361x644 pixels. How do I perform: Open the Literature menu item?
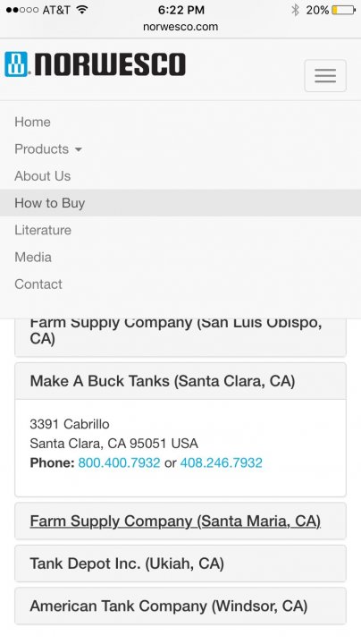[43, 230]
